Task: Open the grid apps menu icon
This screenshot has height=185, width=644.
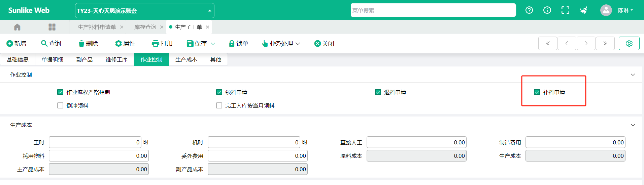Action: (x=52, y=27)
